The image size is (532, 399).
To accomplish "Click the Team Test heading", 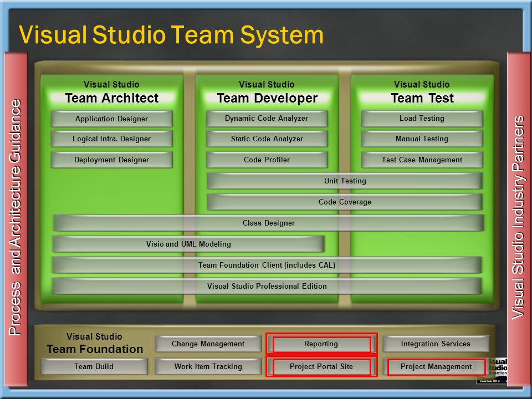I will (422, 98).
